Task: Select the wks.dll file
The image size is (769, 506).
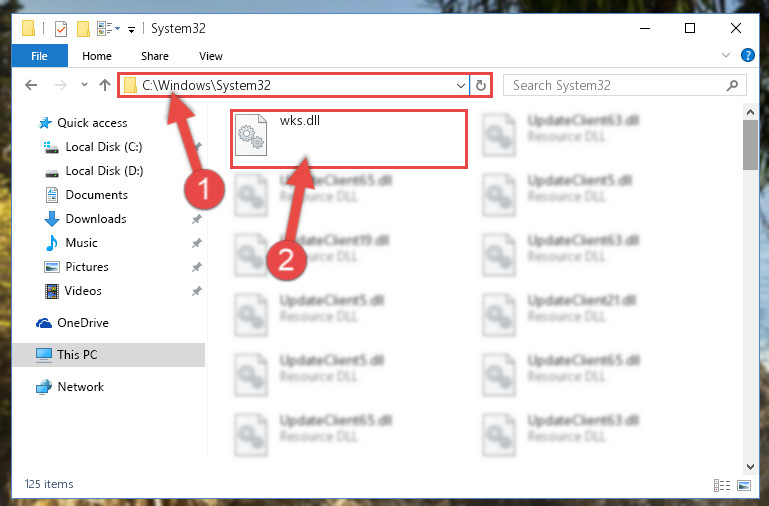Action: click(x=348, y=139)
